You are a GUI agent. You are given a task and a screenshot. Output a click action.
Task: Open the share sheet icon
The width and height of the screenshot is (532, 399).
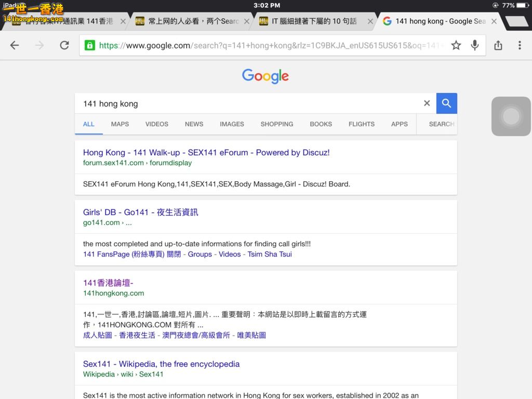498,45
